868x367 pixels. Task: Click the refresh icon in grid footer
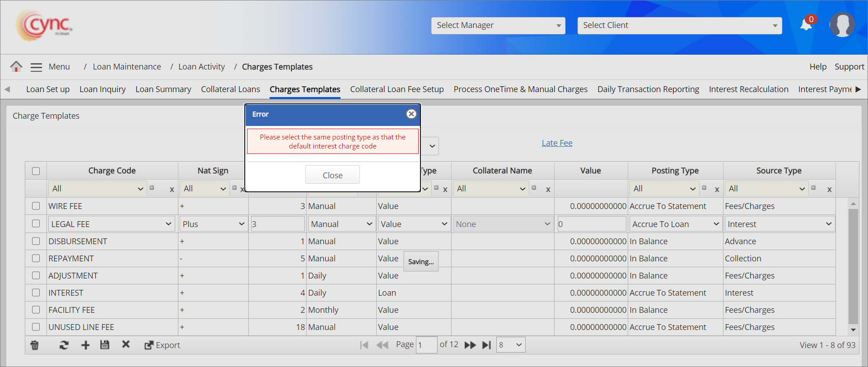click(x=64, y=345)
